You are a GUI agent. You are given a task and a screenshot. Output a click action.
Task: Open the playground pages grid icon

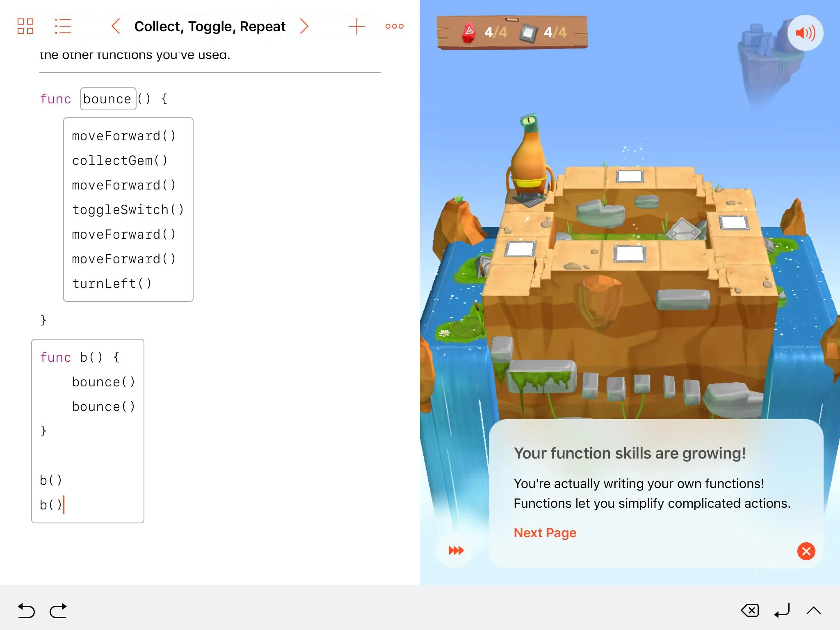(x=25, y=26)
